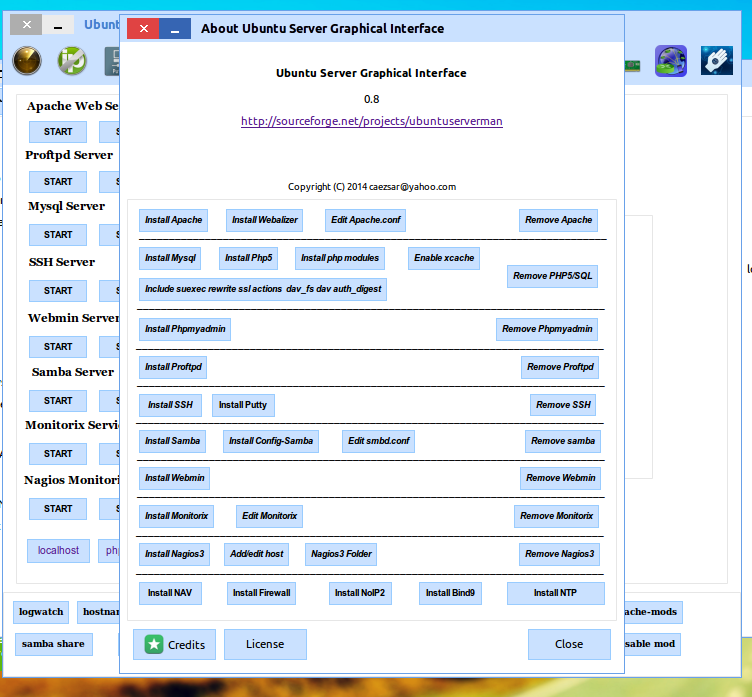
Task: Start the SSH Server in main window
Action: [58, 291]
